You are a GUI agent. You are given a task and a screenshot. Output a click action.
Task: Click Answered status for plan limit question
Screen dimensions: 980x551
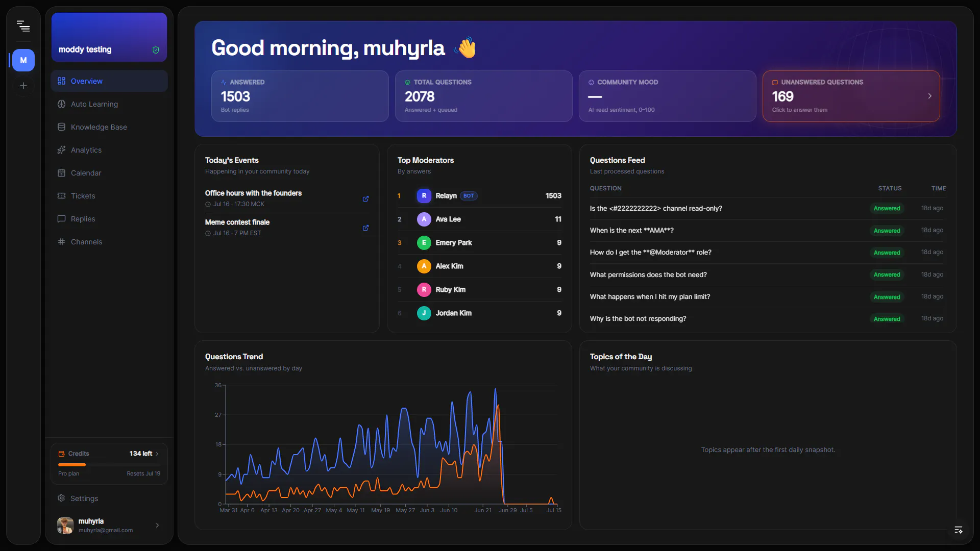click(x=887, y=297)
